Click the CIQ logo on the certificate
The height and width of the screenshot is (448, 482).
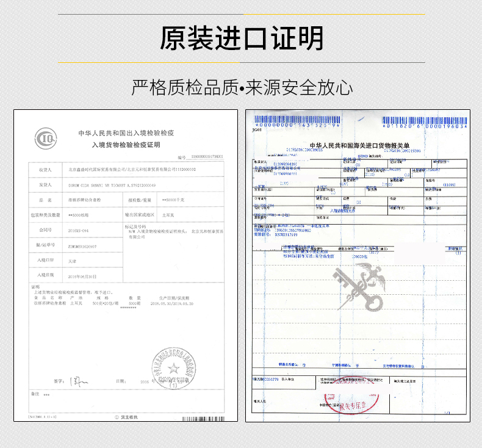pos(46,139)
